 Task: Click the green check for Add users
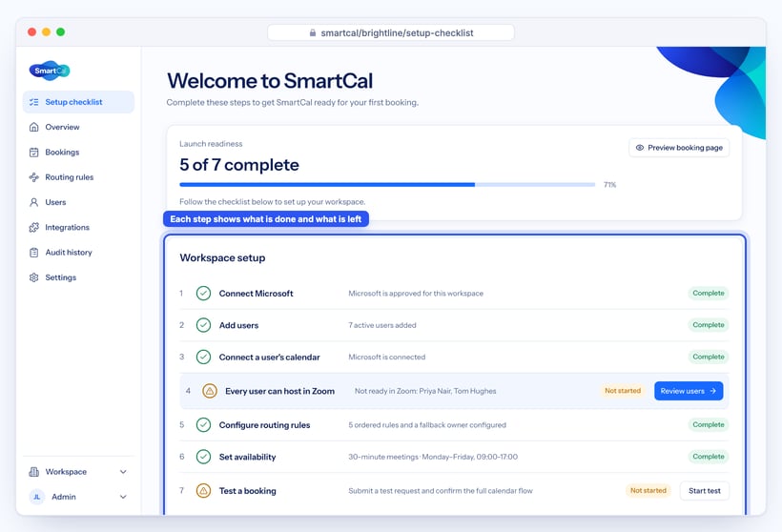[x=203, y=325]
